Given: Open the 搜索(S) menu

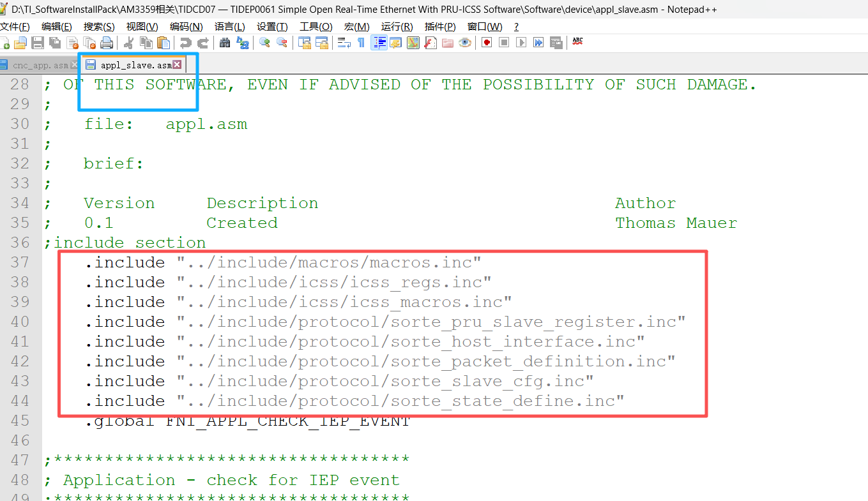Looking at the screenshot, I should coord(99,26).
